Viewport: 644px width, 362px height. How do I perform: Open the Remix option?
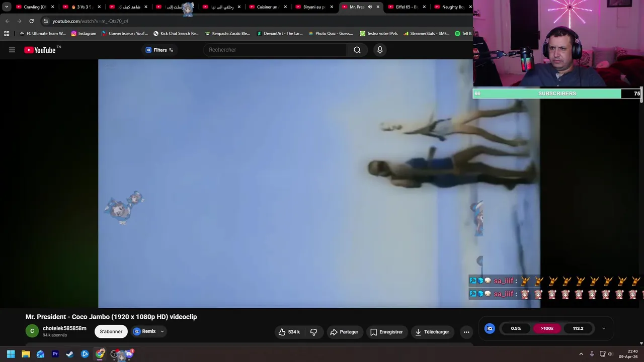[x=144, y=331]
